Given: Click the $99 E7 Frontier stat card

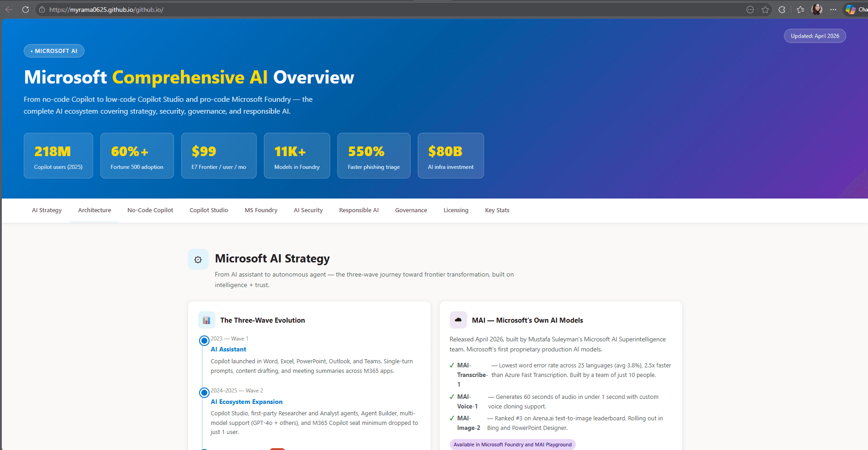Looking at the screenshot, I should tap(219, 156).
